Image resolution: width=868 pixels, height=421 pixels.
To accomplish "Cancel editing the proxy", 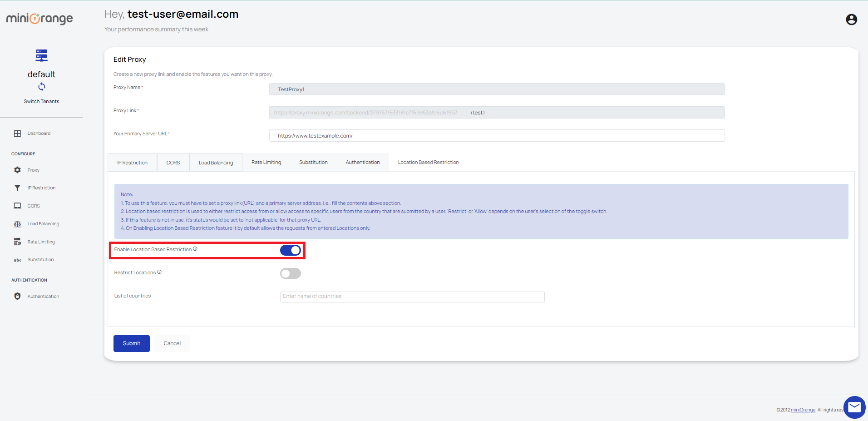I will (172, 343).
